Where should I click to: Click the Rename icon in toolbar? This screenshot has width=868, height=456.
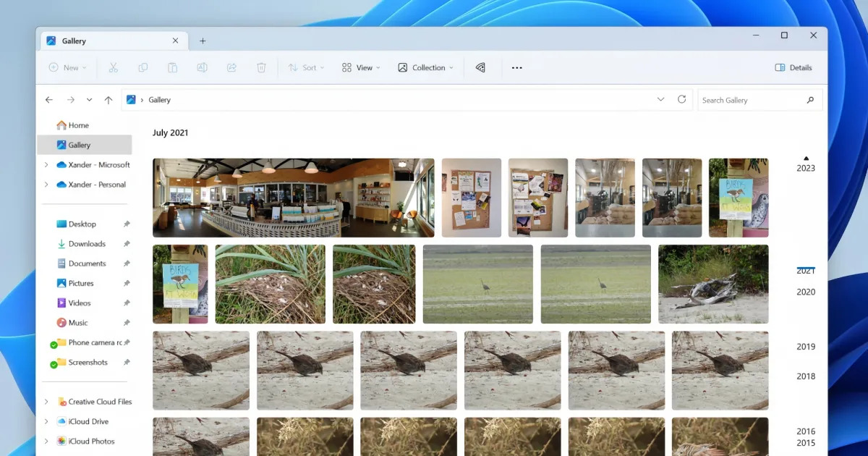[203, 67]
